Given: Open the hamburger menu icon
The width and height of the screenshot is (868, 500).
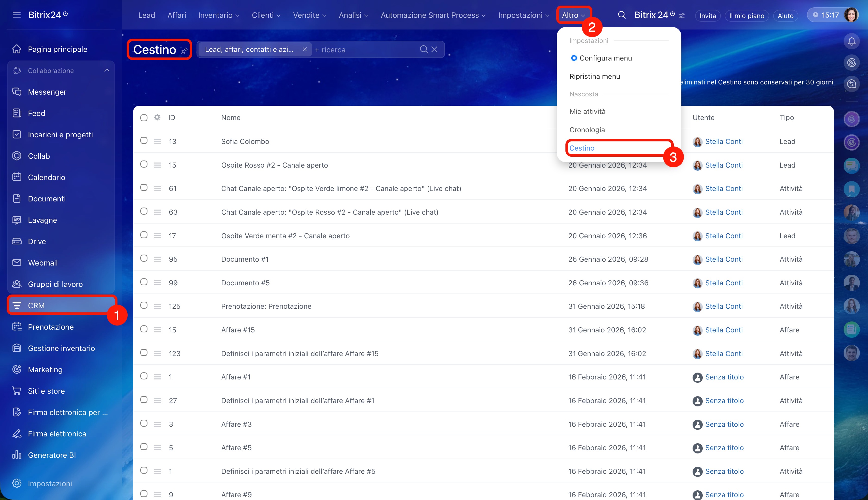Looking at the screenshot, I should point(17,15).
